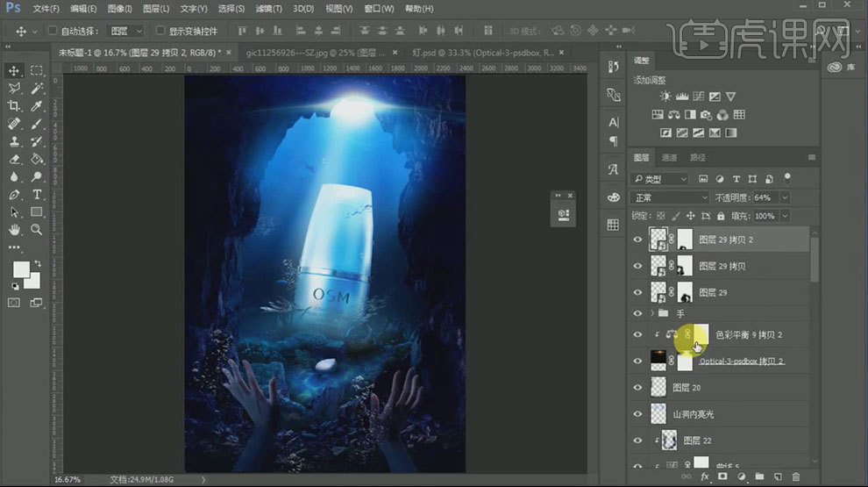Hide the 山洞内亮光 layer
The image size is (868, 487).
pyautogui.click(x=638, y=413)
